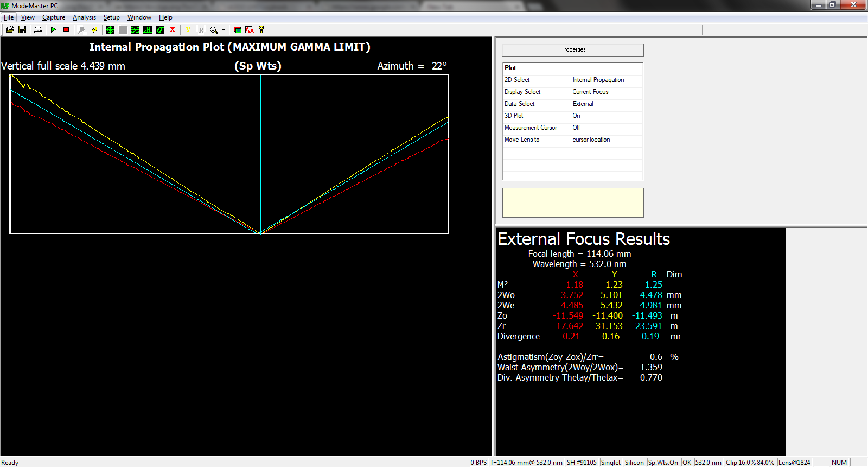This screenshot has width=868, height=467.
Task: Open the Analysis menu
Action: tap(84, 17)
